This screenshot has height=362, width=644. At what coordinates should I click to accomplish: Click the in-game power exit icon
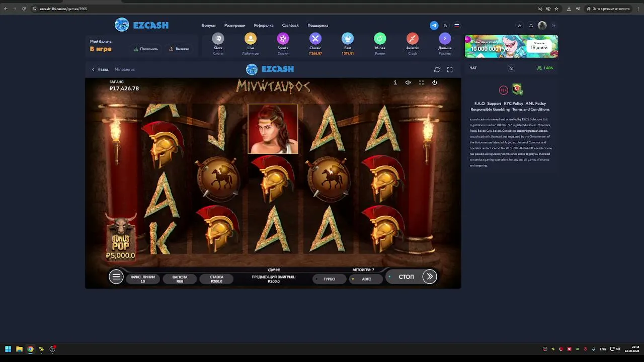pyautogui.click(x=434, y=82)
